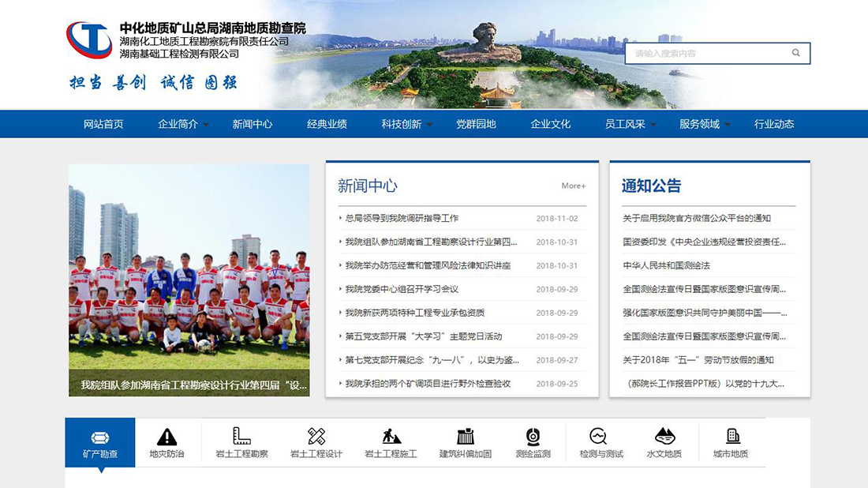Open news item 我院组队参加湖南省工程勘察设计行业第四...

click(431, 242)
